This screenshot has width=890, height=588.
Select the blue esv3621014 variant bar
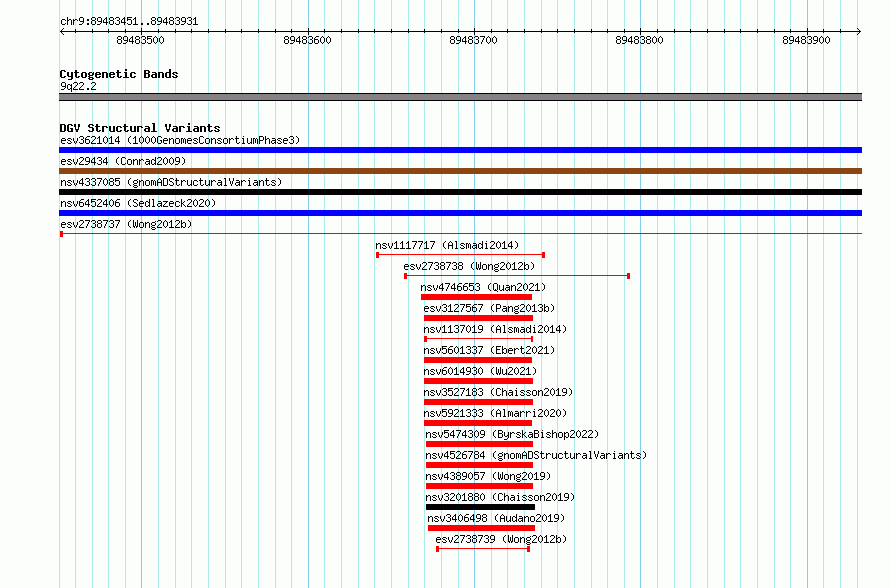pos(460,150)
